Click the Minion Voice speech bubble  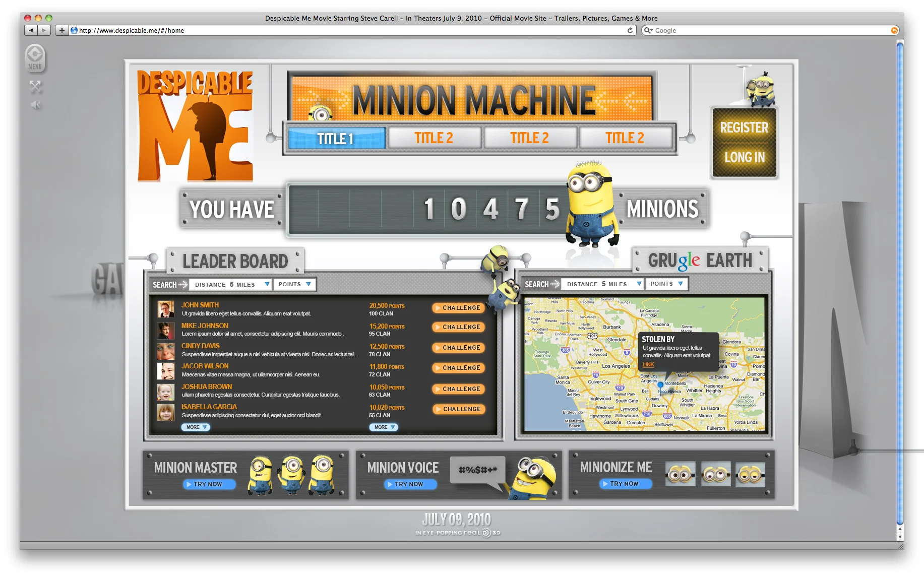(477, 471)
